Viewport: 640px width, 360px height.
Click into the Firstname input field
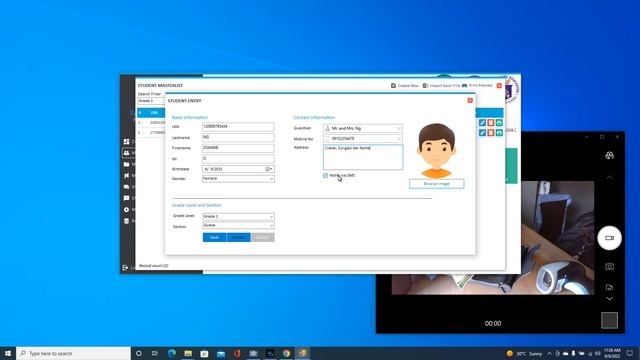(238, 148)
